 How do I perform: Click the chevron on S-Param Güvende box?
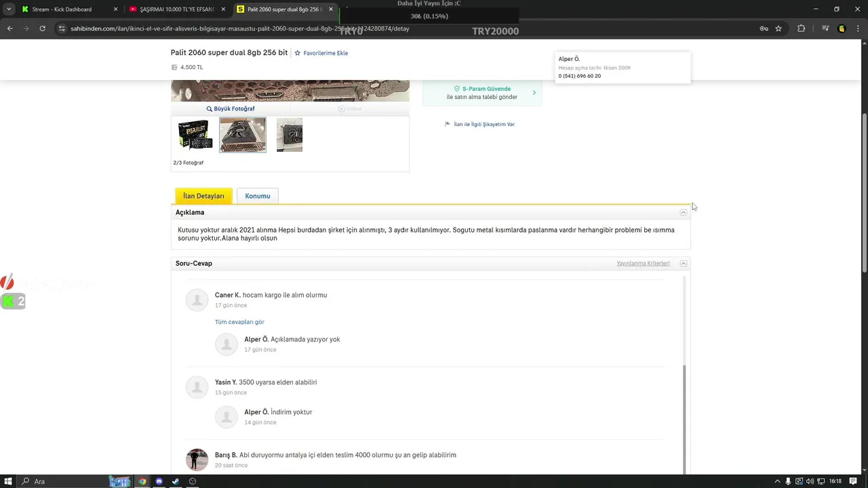(x=534, y=93)
